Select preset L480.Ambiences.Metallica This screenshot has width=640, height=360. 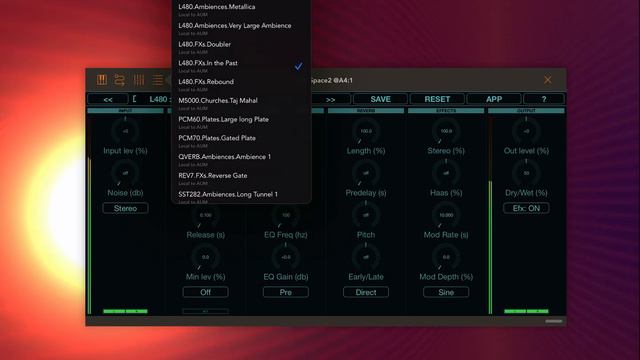tap(241, 10)
